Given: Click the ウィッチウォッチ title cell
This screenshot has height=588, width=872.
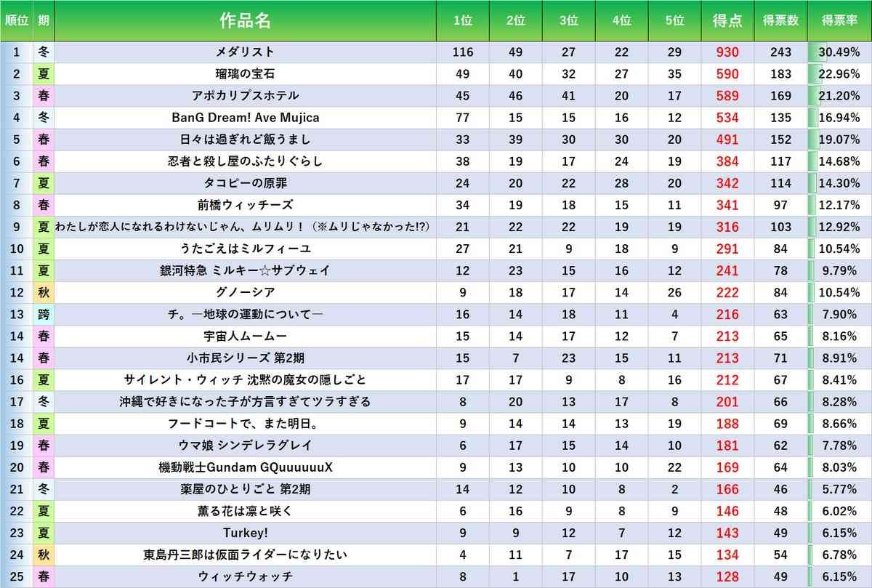Looking at the screenshot, I should [x=245, y=576].
